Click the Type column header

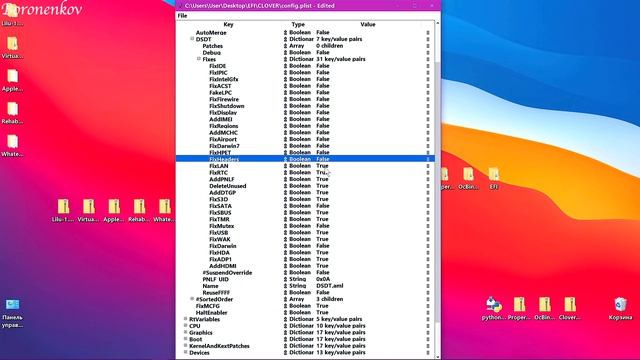(x=298, y=24)
